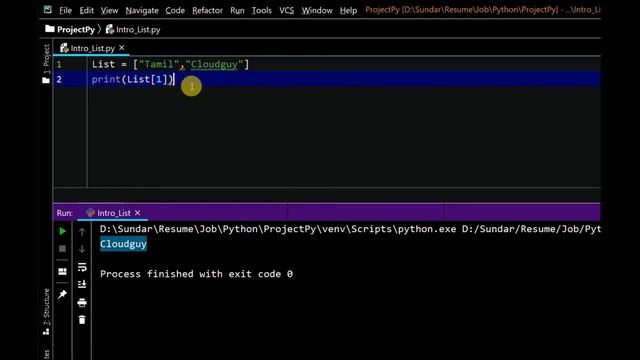640x360 pixels.
Task: Click the folder icon in the left sidebar
Action: [x=46, y=80]
